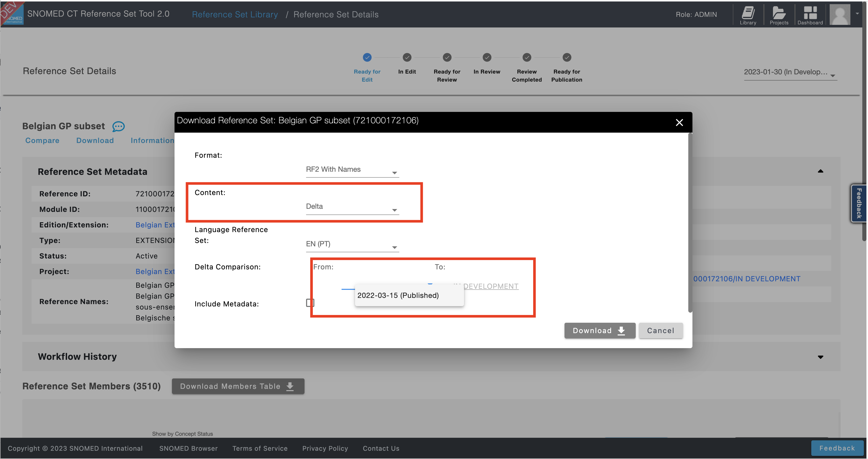Click the Reference Set Members (3510) heading
The image size is (868, 459).
coord(91,386)
